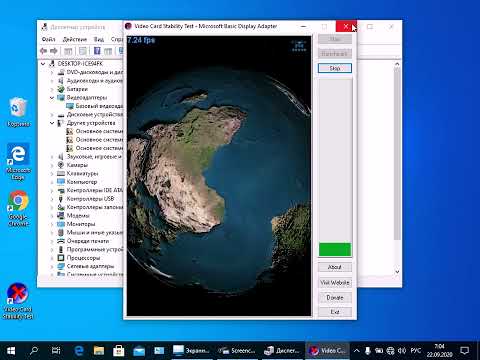The image size is (480, 360).
Task: Open the Файл menu in Device Manager
Action: (x=48, y=39)
